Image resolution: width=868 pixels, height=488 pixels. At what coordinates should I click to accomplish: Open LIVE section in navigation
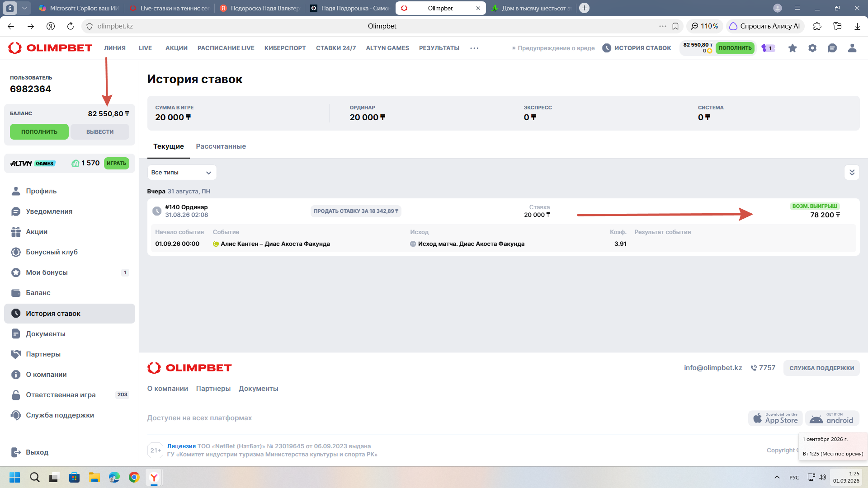coord(145,48)
